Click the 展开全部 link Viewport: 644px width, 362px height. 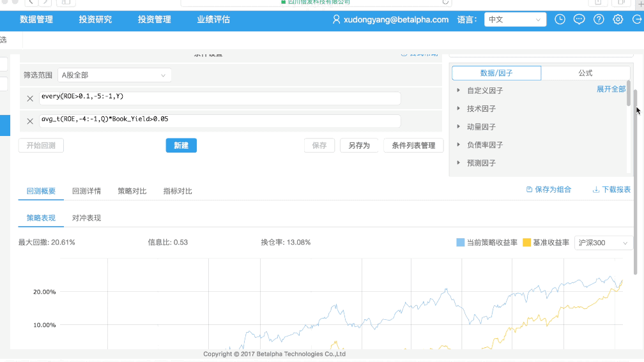(611, 89)
